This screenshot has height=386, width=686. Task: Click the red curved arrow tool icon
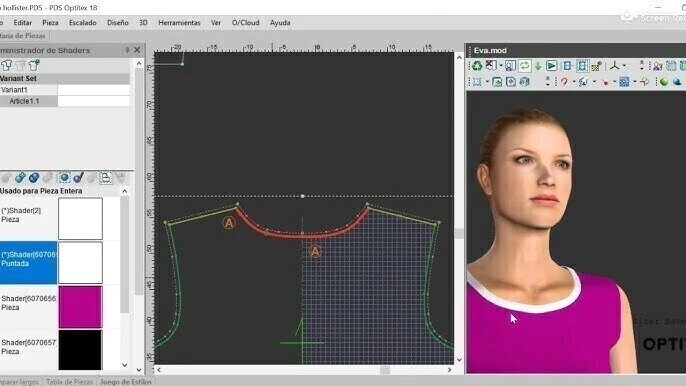point(564,82)
